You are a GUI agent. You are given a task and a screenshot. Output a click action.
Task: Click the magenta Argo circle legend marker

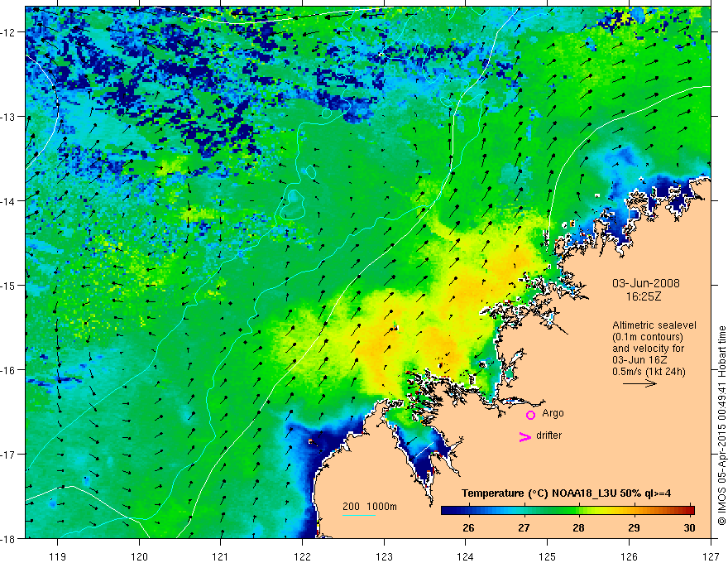530,415
